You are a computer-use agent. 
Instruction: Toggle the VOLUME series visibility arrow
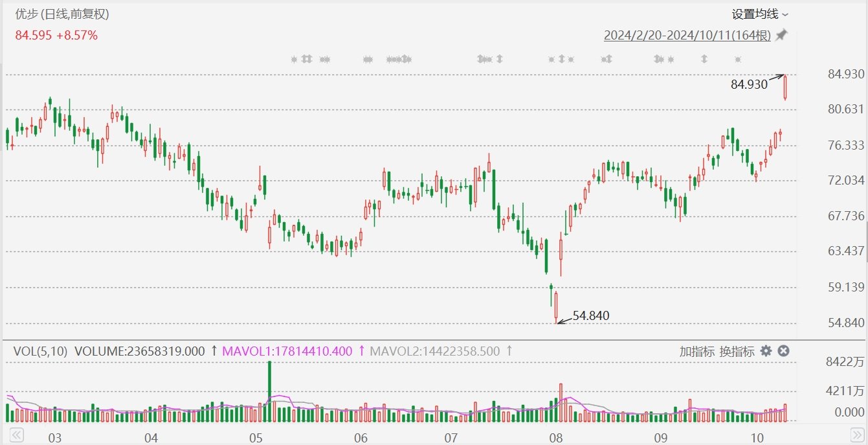[214, 350]
